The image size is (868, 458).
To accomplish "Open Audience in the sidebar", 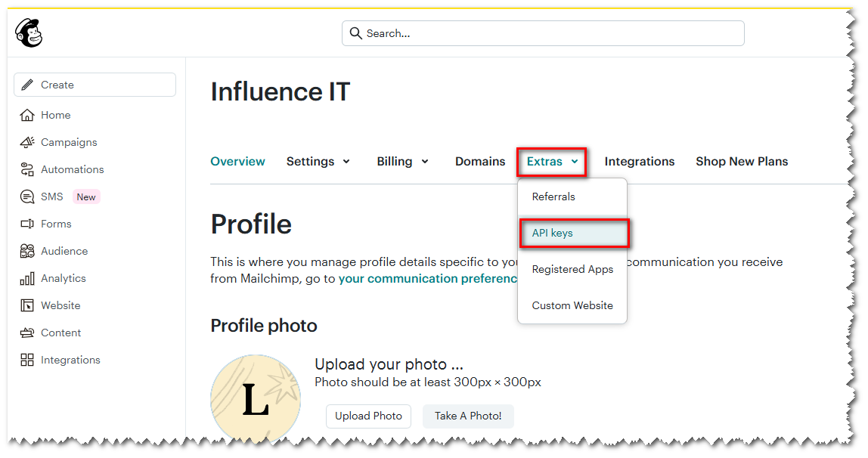I will point(64,251).
